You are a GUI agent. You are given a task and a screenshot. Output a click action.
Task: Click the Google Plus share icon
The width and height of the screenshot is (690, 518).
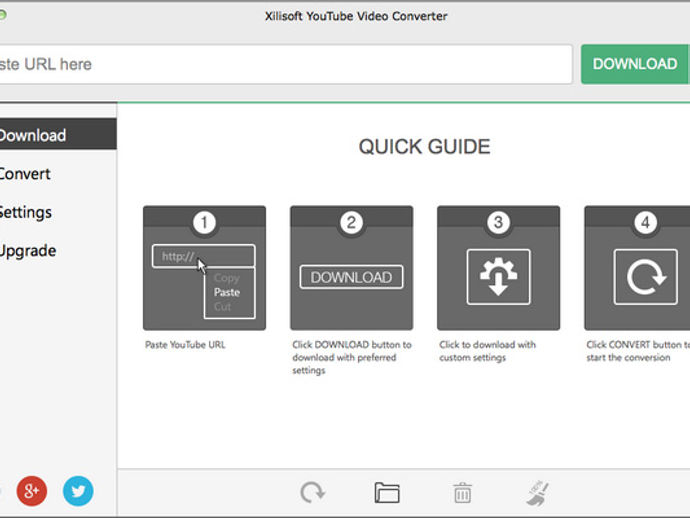[32, 491]
